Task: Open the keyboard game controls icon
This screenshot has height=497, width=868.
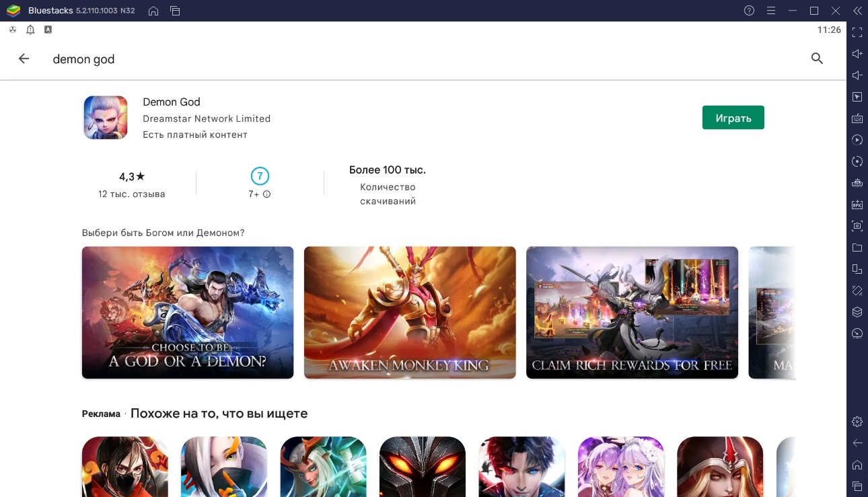Action: click(x=857, y=118)
